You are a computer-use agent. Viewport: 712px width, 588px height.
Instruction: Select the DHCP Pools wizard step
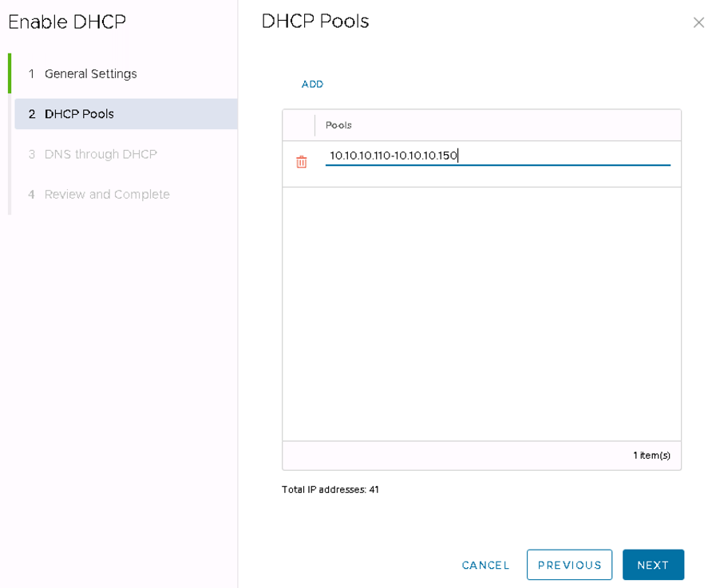click(79, 114)
